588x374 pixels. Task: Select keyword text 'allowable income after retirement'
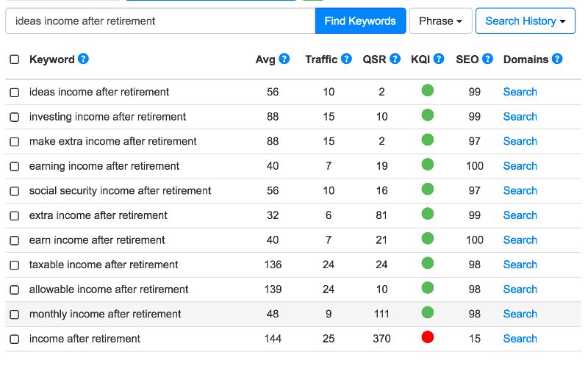pyautogui.click(x=109, y=290)
